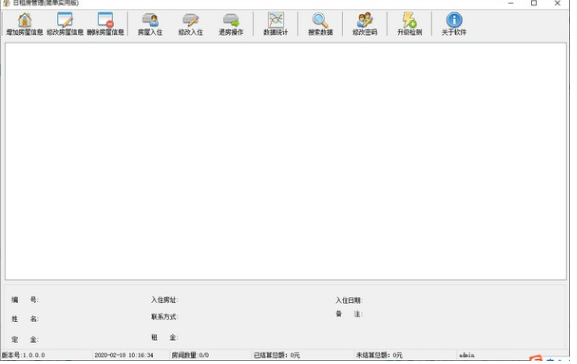
Task: Open the 搜索数据 (search data) magnifier tool
Action: pos(320,24)
